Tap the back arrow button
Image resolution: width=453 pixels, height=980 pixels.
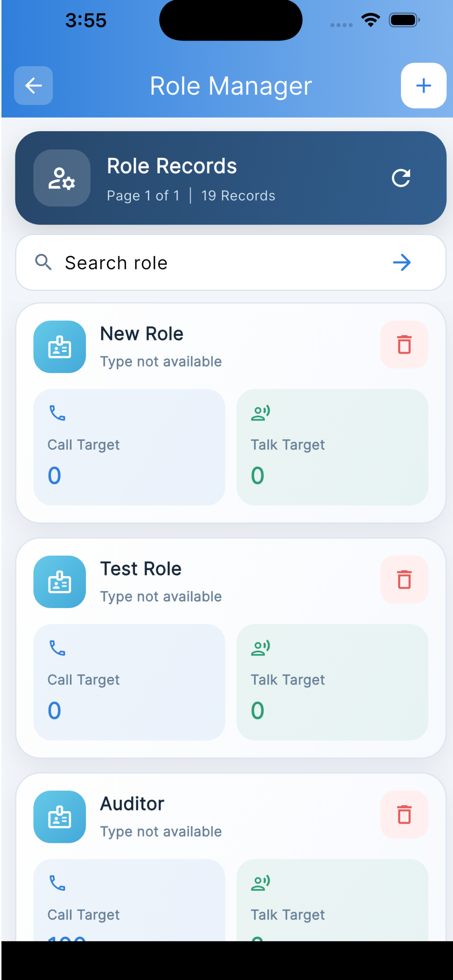pos(34,85)
